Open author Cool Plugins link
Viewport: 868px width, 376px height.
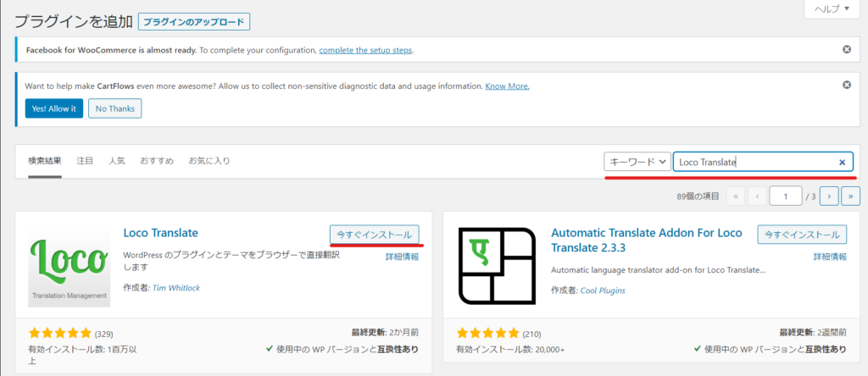point(603,290)
